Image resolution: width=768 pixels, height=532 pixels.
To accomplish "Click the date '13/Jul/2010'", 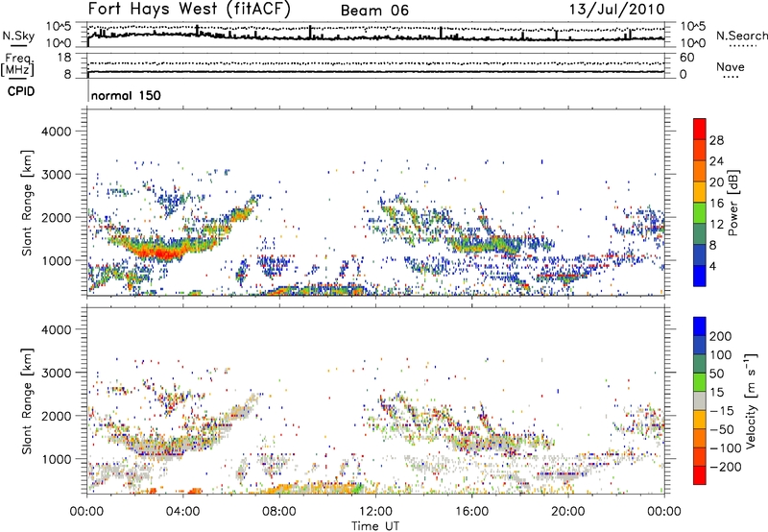I will 616,10.
